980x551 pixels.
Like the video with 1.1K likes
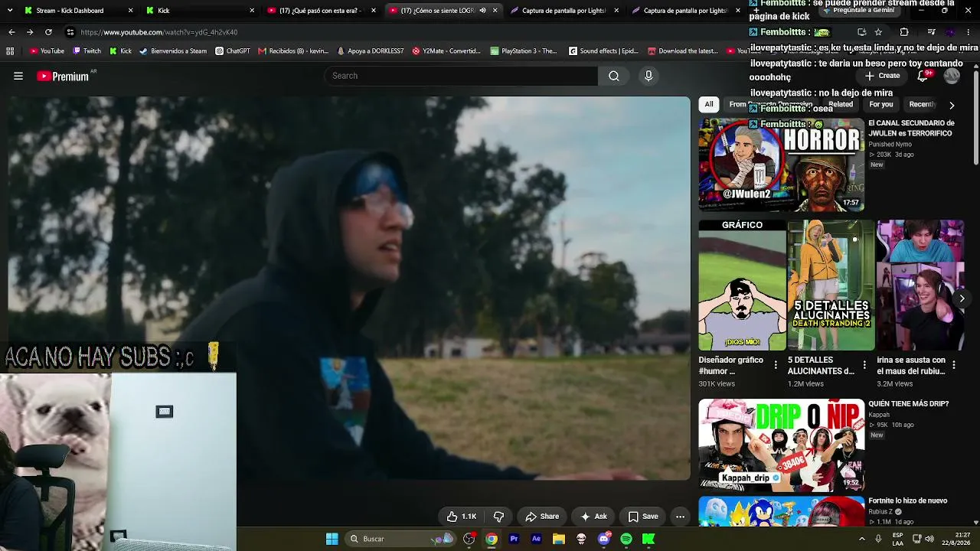pyautogui.click(x=462, y=517)
